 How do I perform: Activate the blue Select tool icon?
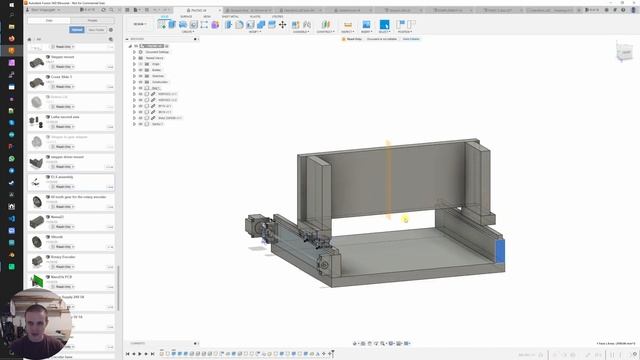pyautogui.click(x=384, y=25)
